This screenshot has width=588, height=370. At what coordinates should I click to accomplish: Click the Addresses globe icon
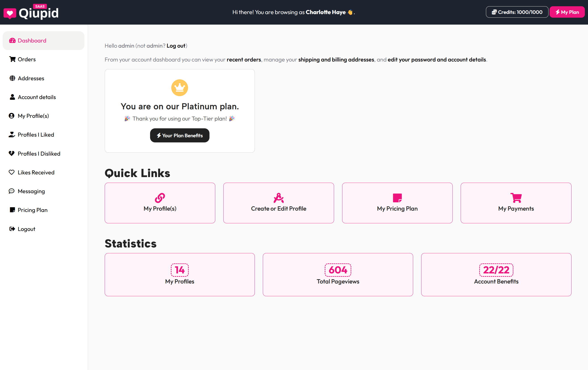pyautogui.click(x=12, y=78)
